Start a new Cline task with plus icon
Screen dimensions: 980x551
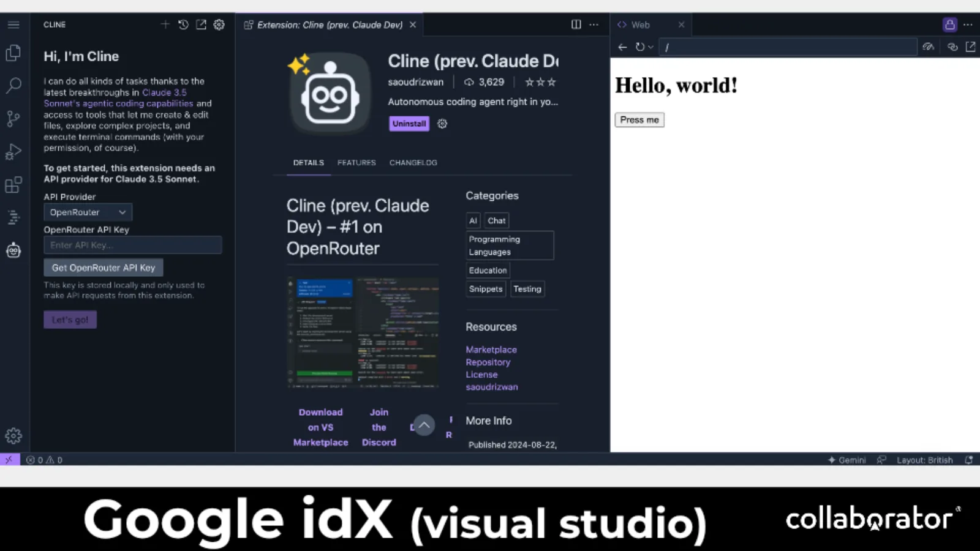pos(165,24)
